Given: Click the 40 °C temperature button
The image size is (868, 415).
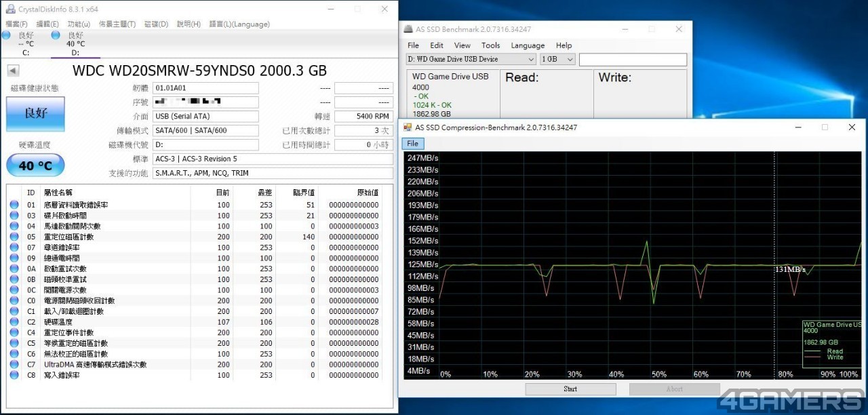Looking at the screenshot, I should 35,165.
